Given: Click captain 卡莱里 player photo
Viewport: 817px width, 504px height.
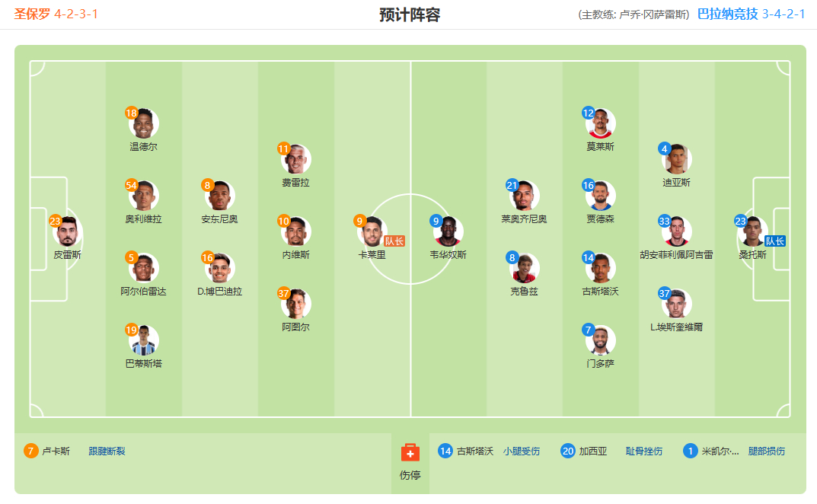Looking at the screenshot, I should tap(372, 232).
